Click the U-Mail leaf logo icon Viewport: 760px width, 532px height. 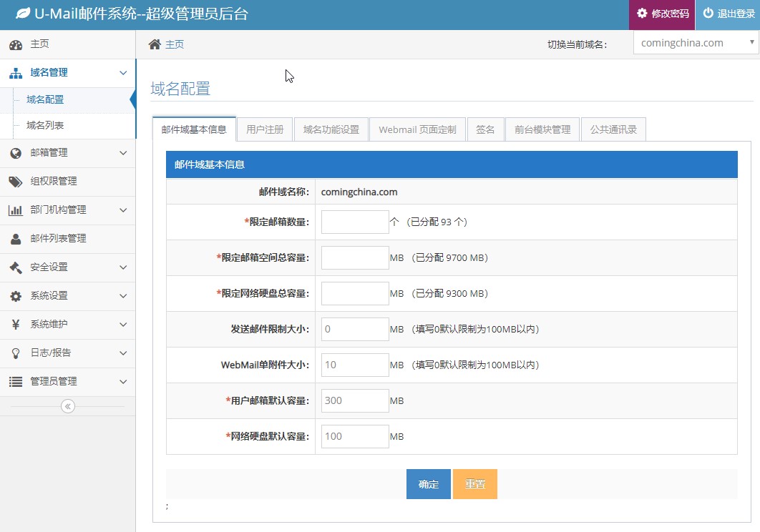tap(22, 14)
